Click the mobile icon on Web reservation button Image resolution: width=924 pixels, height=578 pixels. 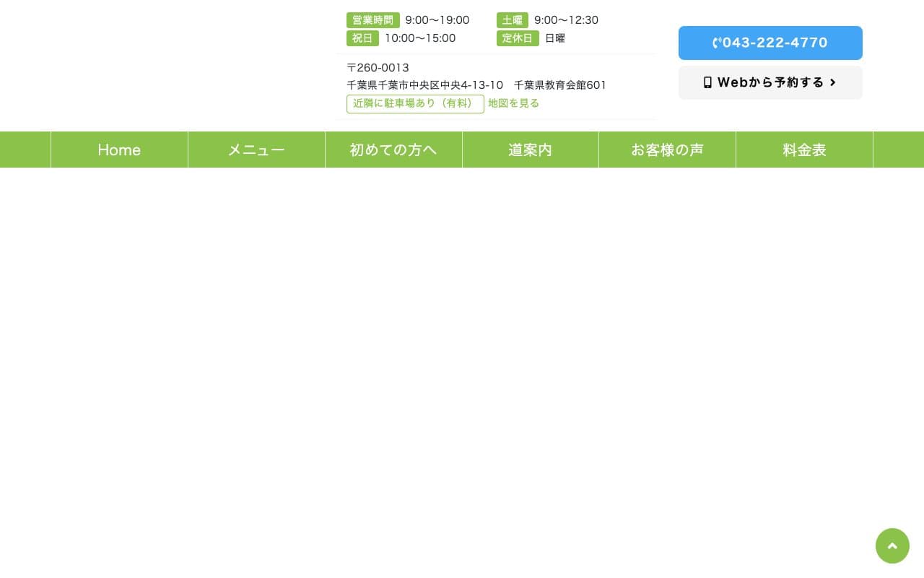(x=707, y=82)
